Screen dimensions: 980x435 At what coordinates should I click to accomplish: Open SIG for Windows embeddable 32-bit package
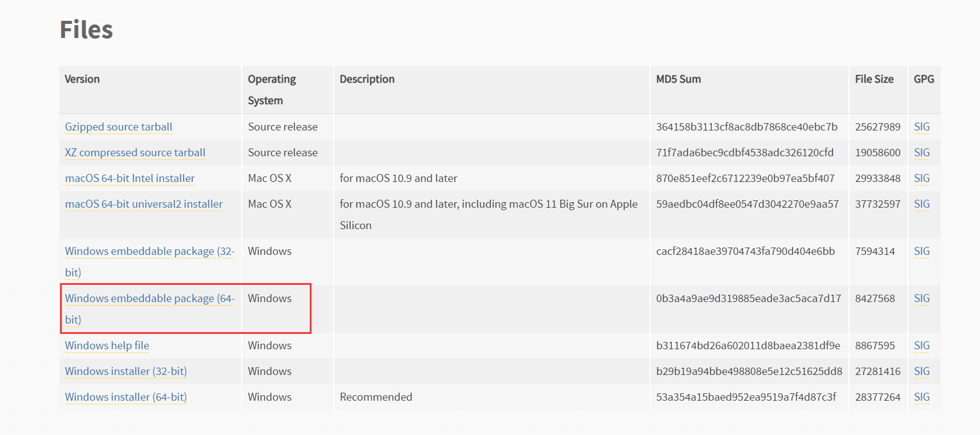click(921, 251)
